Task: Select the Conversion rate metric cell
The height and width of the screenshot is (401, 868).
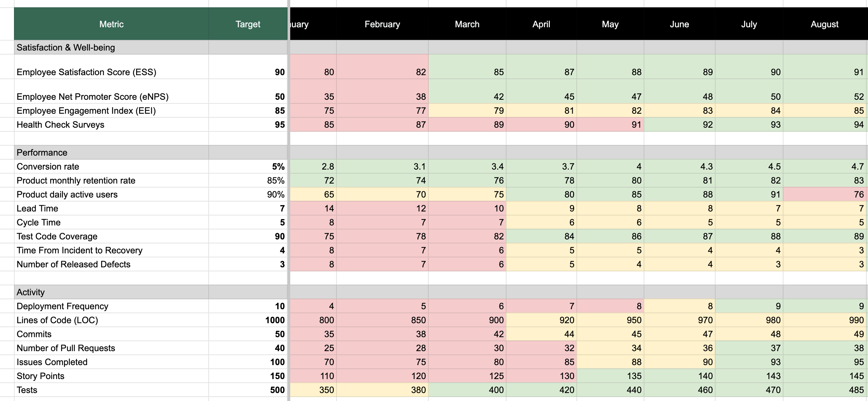Action: coord(111,166)
